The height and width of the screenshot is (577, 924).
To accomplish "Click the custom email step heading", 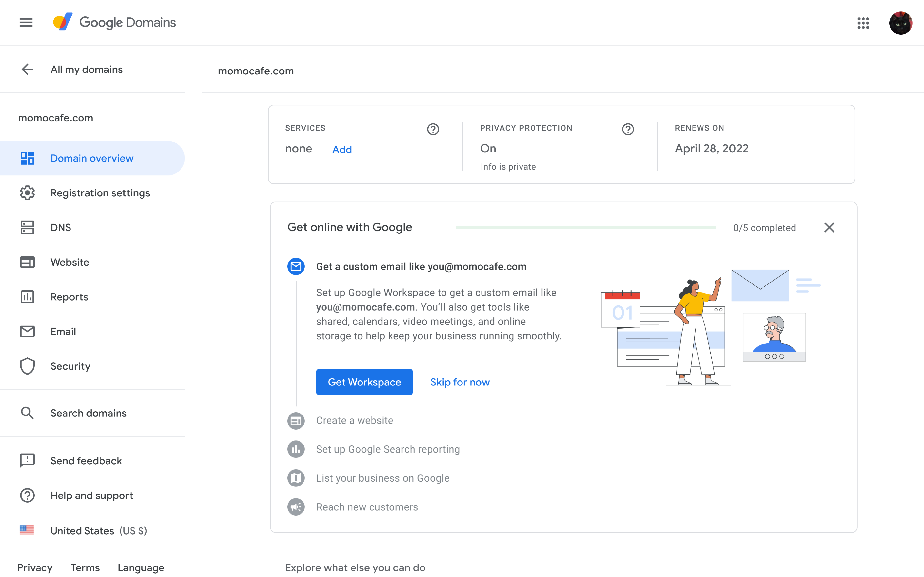I will pyautogui.click(x=421, y=266).
